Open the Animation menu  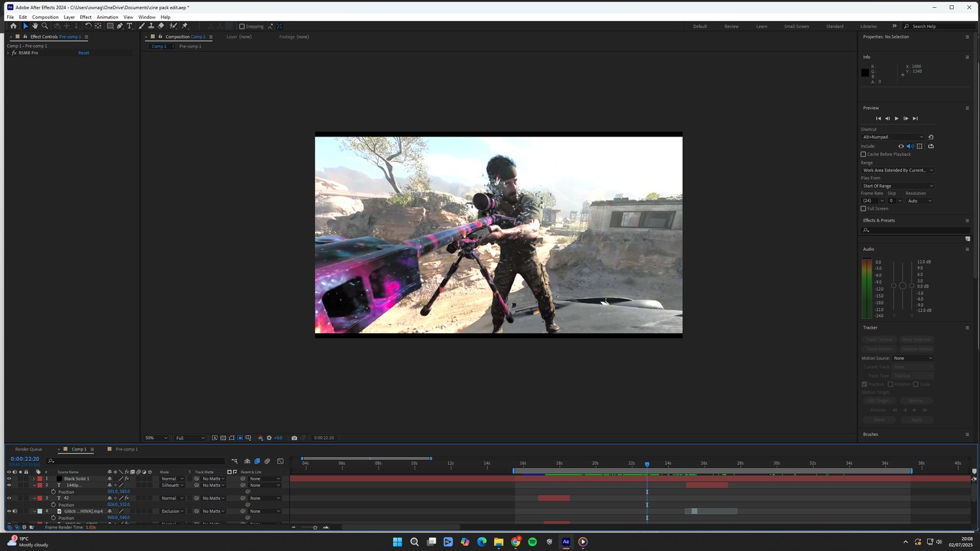tap(107, 17)
